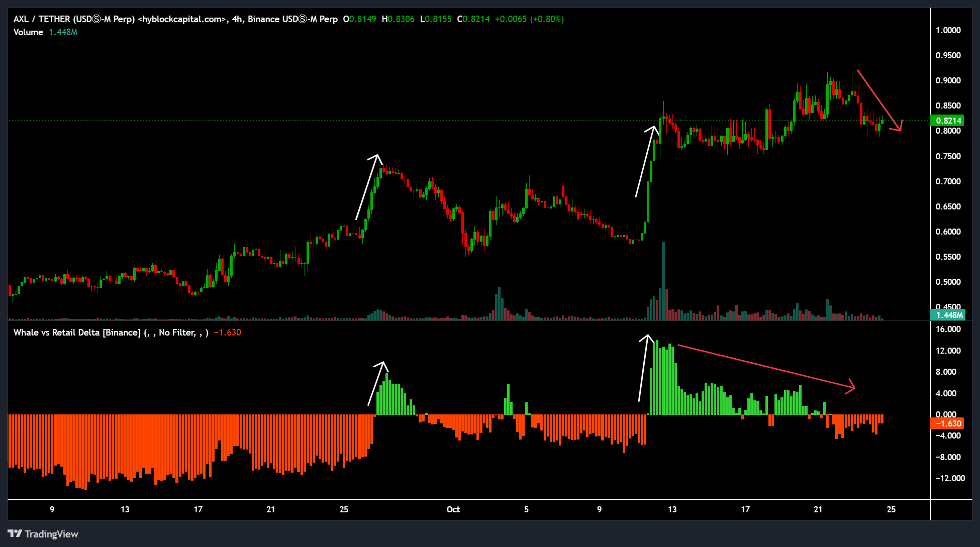Click the 16.000 indicator axis label

pyautogui.click(x=948, y=329)
